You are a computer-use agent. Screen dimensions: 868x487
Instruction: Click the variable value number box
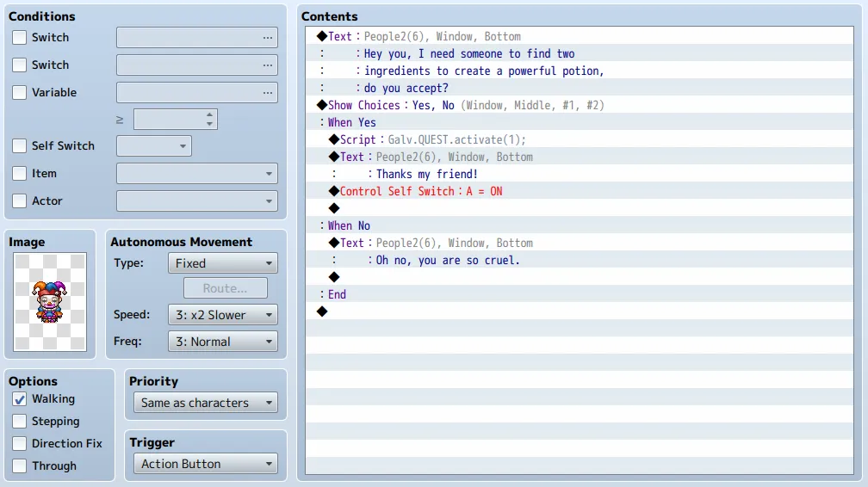(176, 120)
